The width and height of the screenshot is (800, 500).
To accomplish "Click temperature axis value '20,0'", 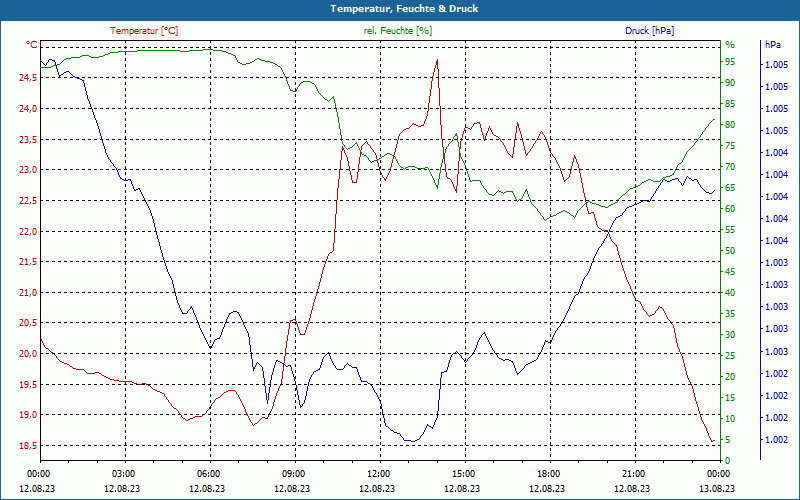I will click(28, 354).
